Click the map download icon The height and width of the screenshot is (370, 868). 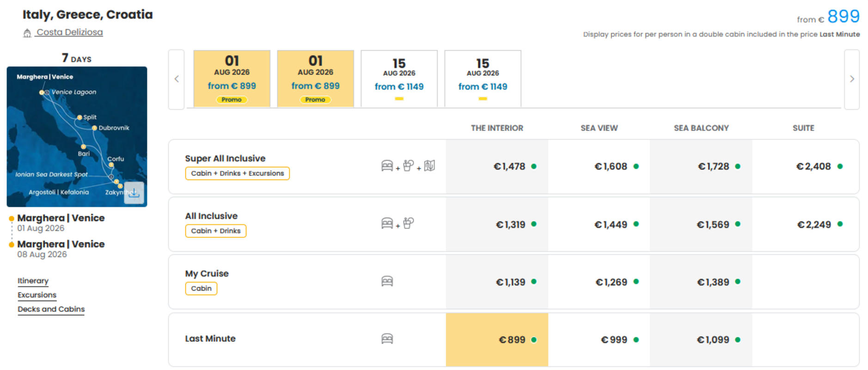coord(134,193)
